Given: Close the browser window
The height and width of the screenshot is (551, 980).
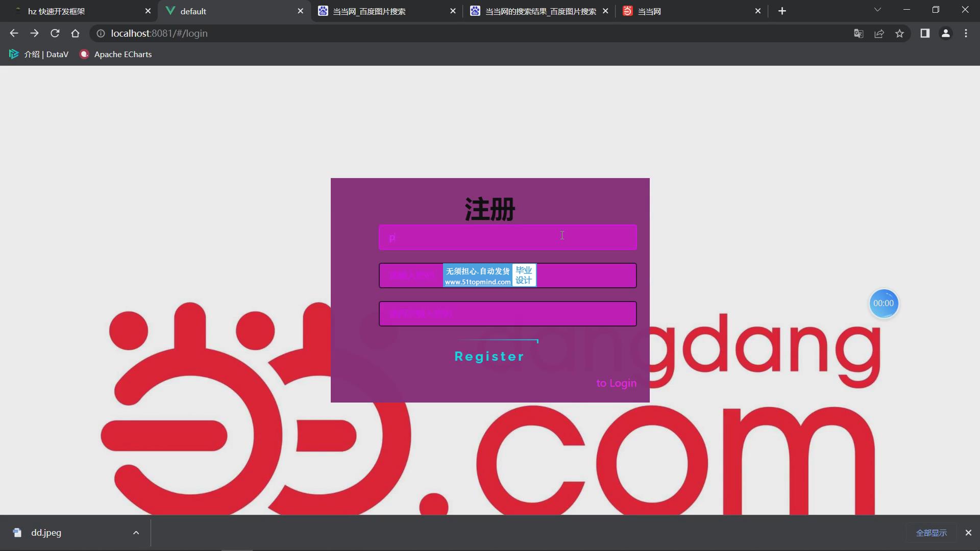Looking at the screenshot, I should coord(965,10).
